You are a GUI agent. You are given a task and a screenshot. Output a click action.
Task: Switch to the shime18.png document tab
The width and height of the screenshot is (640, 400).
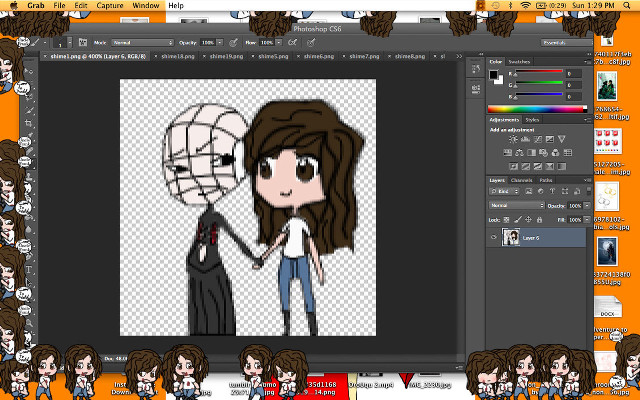178,57
